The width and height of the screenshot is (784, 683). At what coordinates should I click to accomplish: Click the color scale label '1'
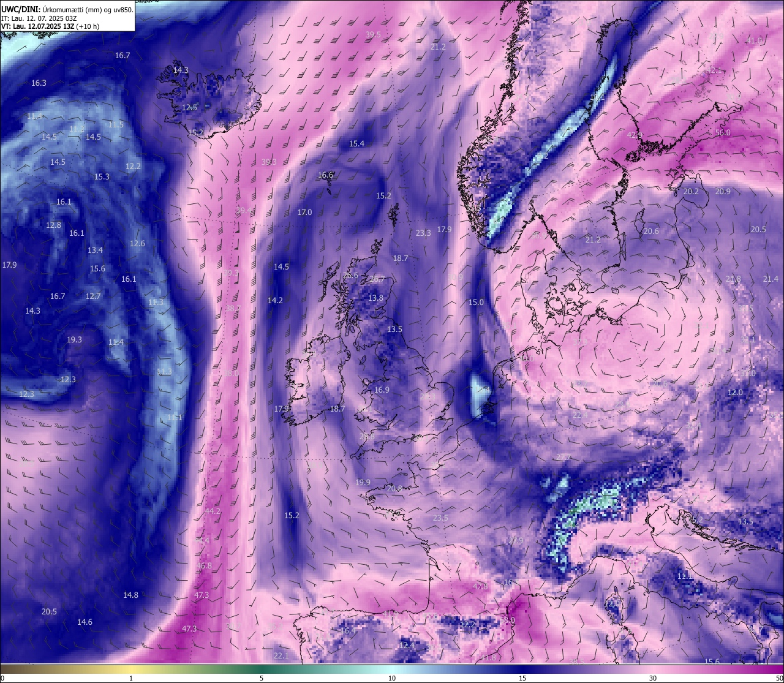pyautogui.click(x=131, y=678)
